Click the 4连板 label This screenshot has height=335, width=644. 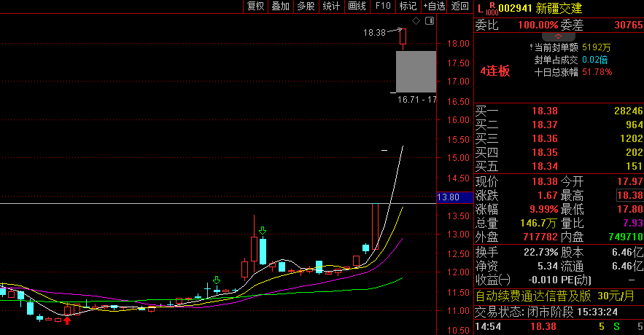[495, 71]
